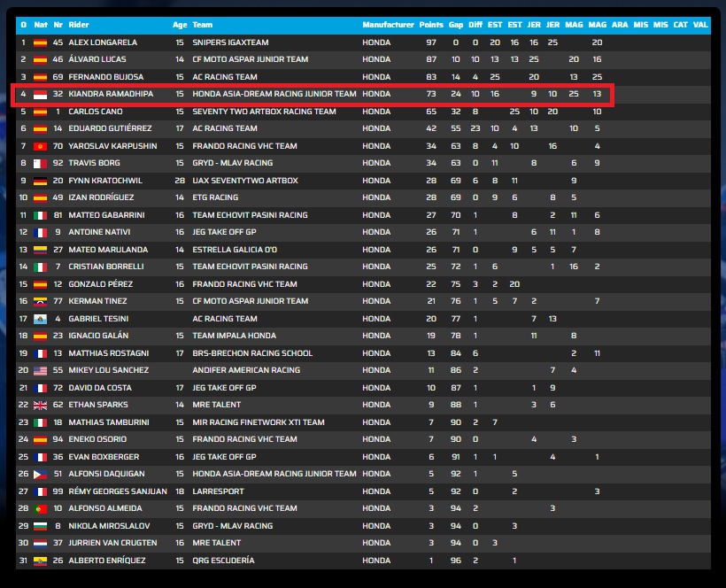726x588 pixels.
Task: Click the Spanish flag beside Carlos Cano
Action: coord(40,112)
